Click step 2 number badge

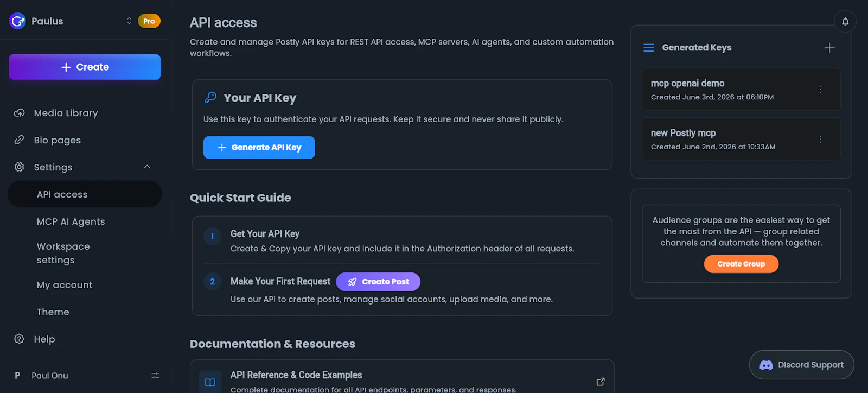tap(213, 282)
